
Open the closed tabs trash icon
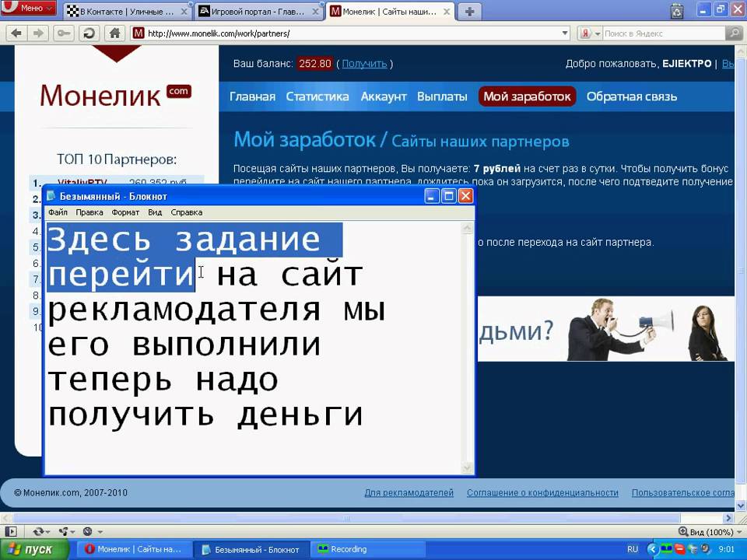coord(676,11)
